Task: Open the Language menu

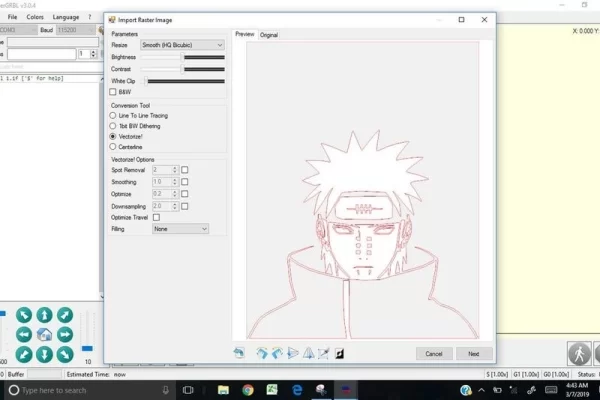Action: (66, 17)
